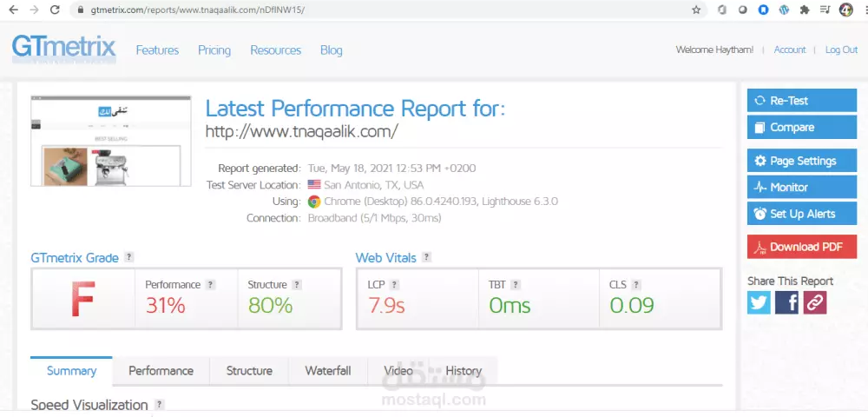Open the WordPress extension icon
Image resolution: width=868 pixels, height=417 pixels.
(x=784, y=10)
